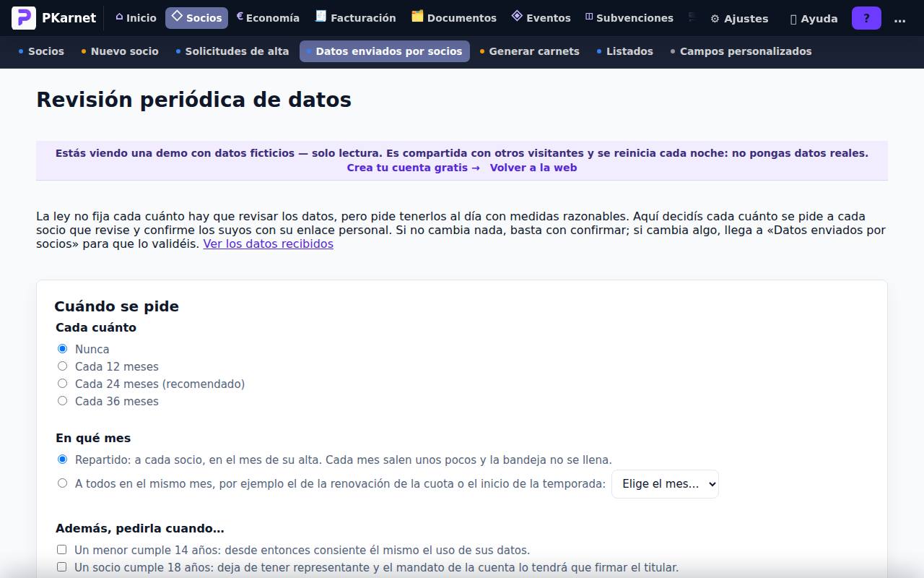Open Ajustes gear icon
This screenshot has width=924, height=578.
(x=739, y=19)
